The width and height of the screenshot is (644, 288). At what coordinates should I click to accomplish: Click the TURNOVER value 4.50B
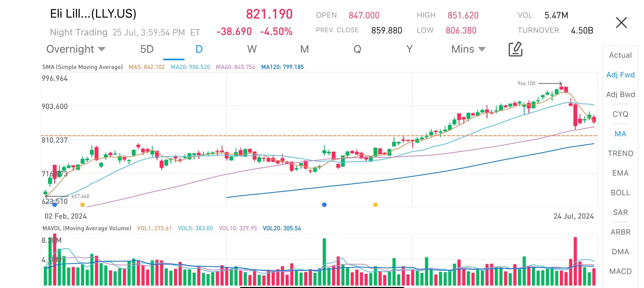tap(582, 30)
